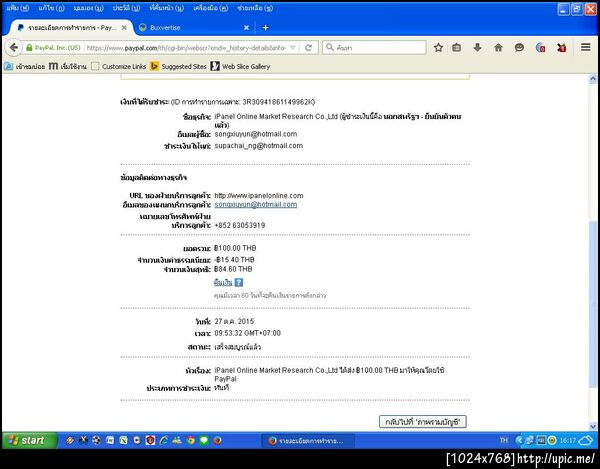
Task: Open a new tab with the plus button
Action: (x=266, y=28)
